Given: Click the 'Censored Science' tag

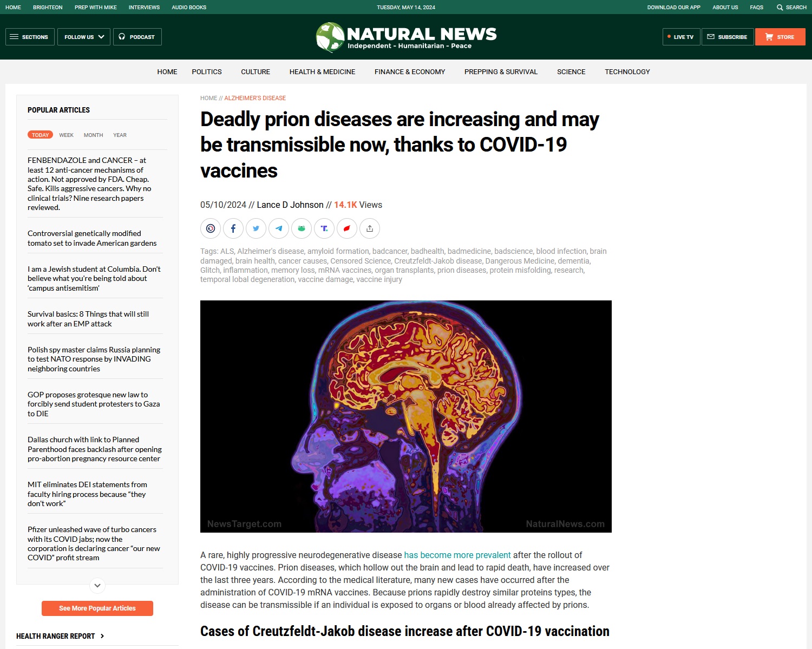Looking at the screenshot, I should [361, 261].
